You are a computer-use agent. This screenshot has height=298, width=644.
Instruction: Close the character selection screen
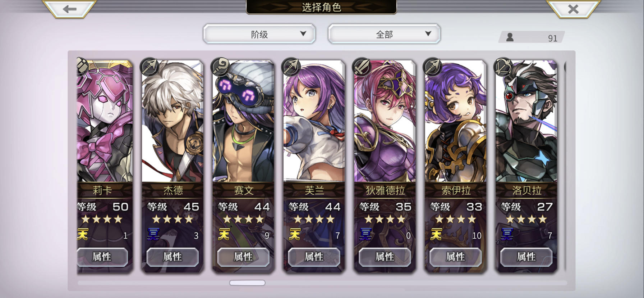(x=573, y=9)
